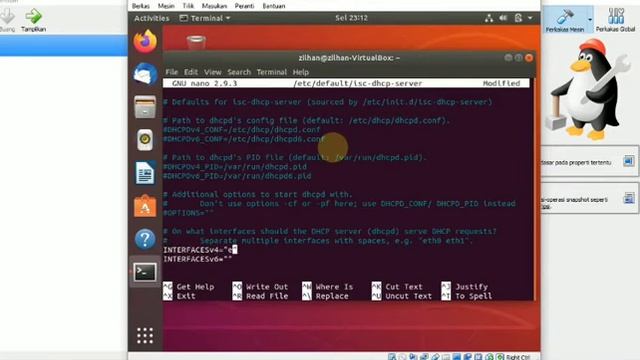Click the selected VM row in VirtualBox list
640x360 pixels.
click(x=64, y=45)
